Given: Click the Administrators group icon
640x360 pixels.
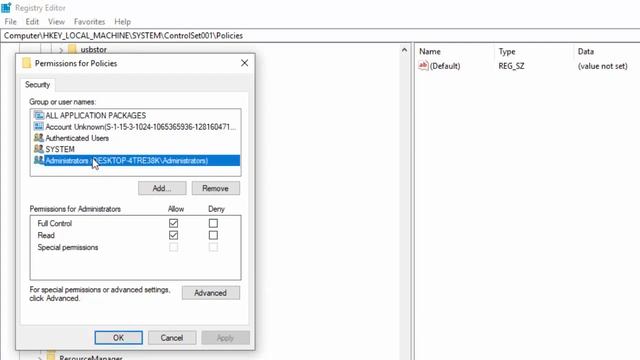Looking at the screenshot, I should click(x=39, y=160).
